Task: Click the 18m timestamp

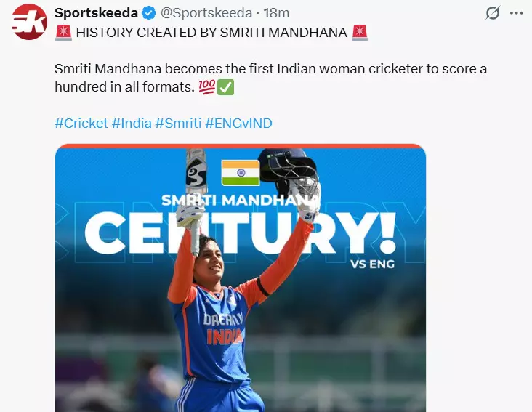Action: point(275,13)
